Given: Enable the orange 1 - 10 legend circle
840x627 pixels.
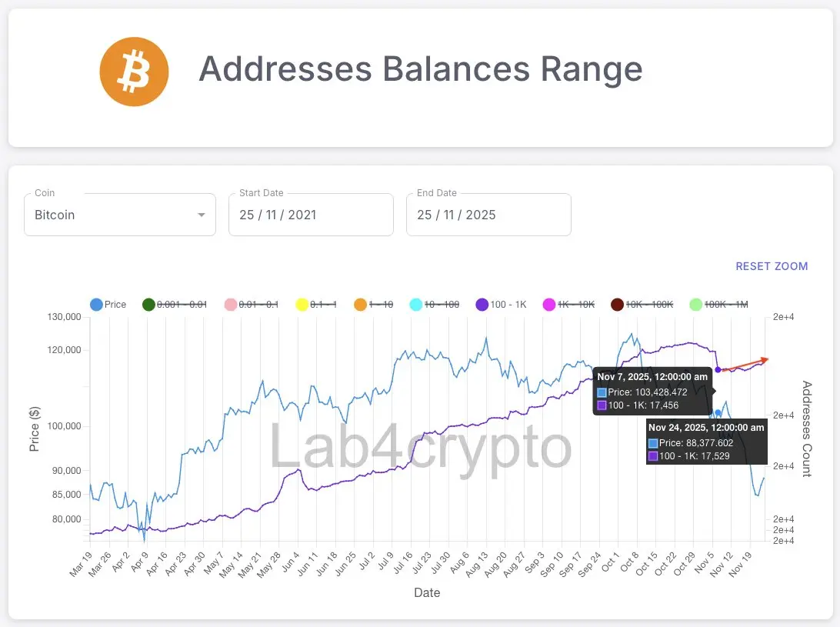Looking at the screenshot, I should (361, 305).
